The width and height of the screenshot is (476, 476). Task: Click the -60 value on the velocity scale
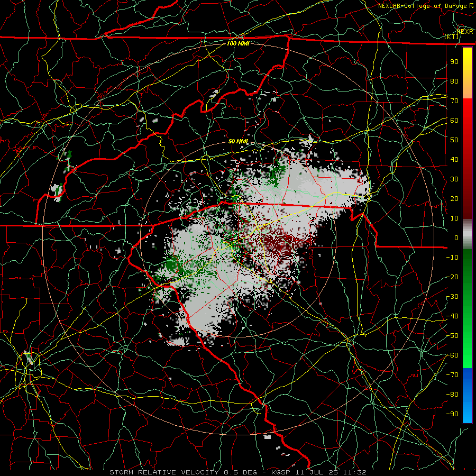[452, 355]
